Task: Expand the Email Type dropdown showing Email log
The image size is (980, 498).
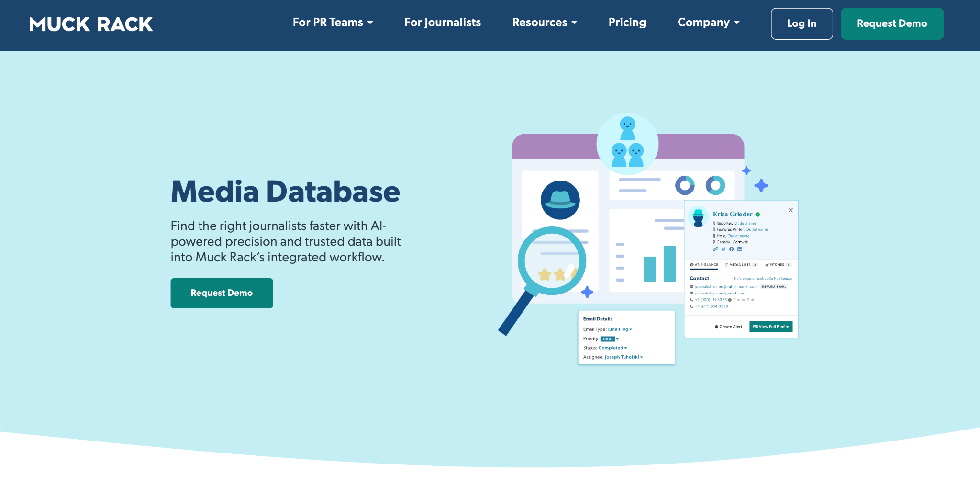Action: tap(621, 329)
